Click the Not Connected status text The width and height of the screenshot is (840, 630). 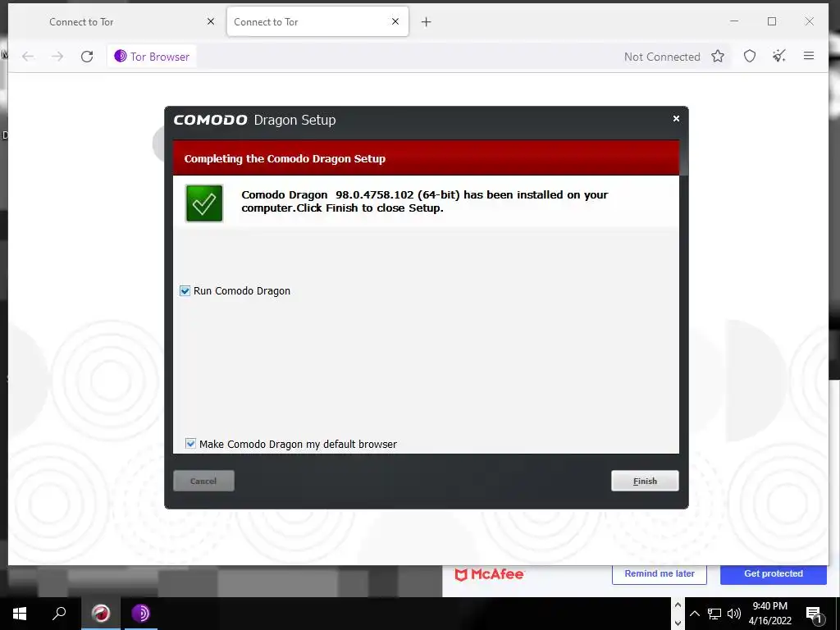pos(662,57)
